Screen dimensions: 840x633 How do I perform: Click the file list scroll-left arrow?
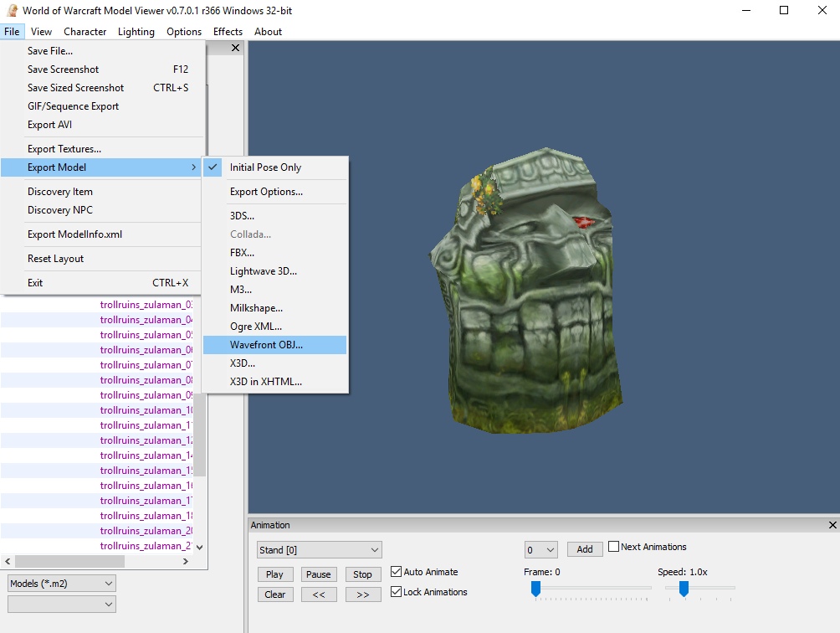tap(8, 561)
